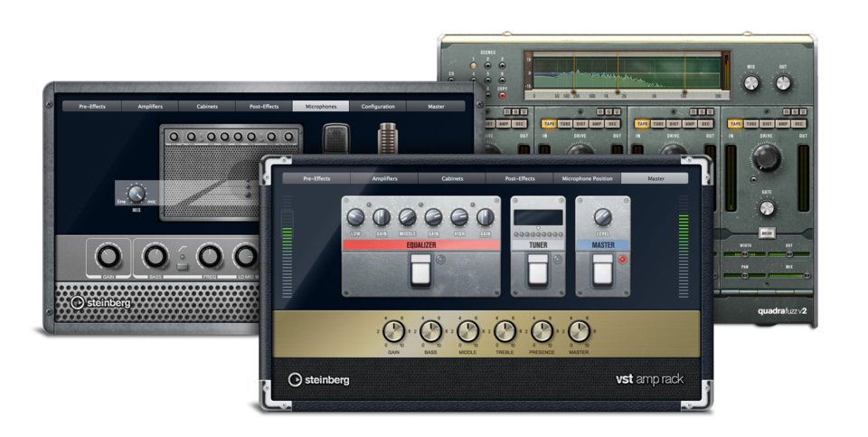The height and width of the screenshot is (437, 868).
Task: Select the silver dynamic microphone icon
Action: pyautogui.click(x=388, y=138)
